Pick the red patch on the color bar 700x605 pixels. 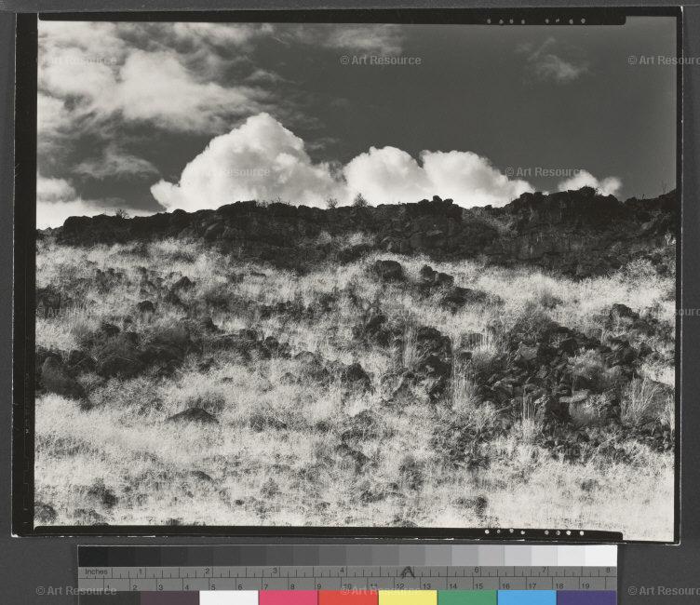coord(348,598)
